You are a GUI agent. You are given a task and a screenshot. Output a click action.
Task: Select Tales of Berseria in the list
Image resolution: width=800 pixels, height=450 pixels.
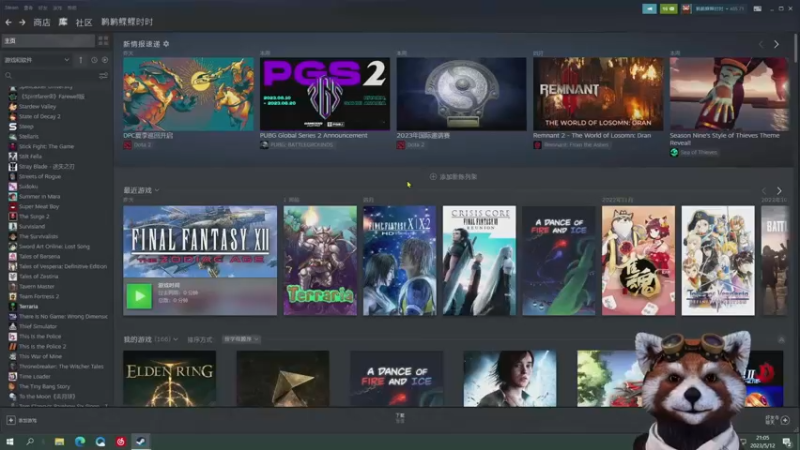click(39, 256)
